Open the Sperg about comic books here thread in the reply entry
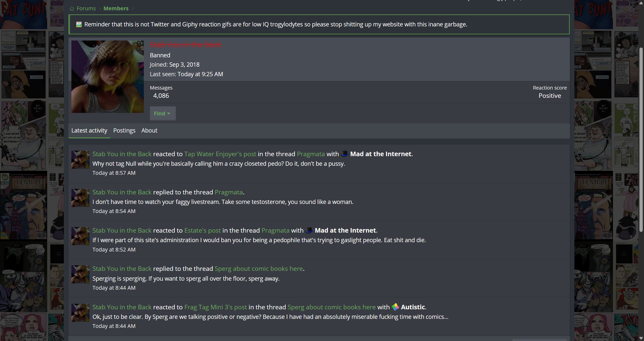 click(259, 269)
